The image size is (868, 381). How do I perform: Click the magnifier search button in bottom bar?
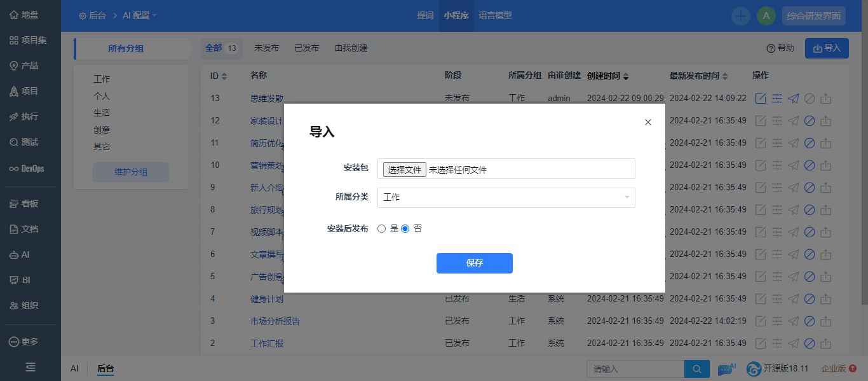pyautogui.click(x=696, y=369)
